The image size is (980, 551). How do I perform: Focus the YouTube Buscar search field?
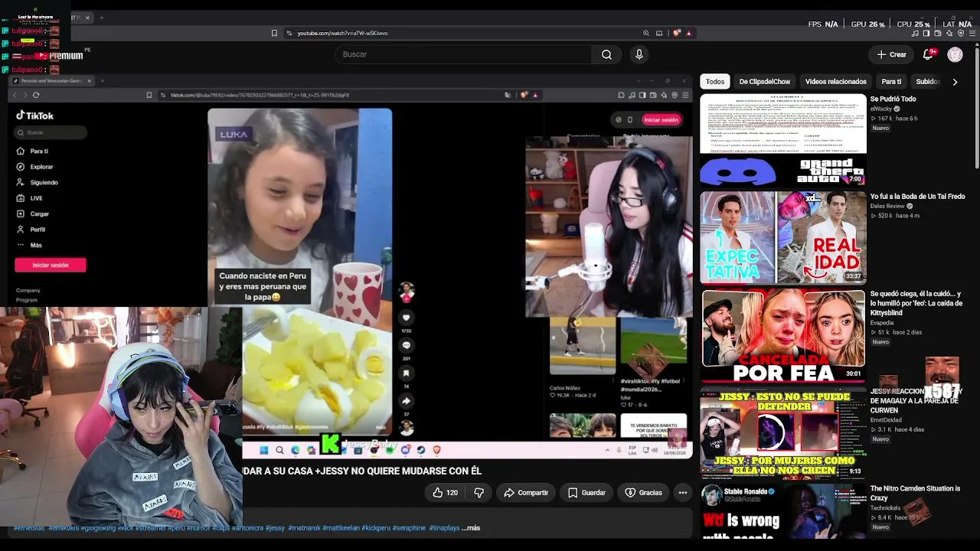(463, 54)
